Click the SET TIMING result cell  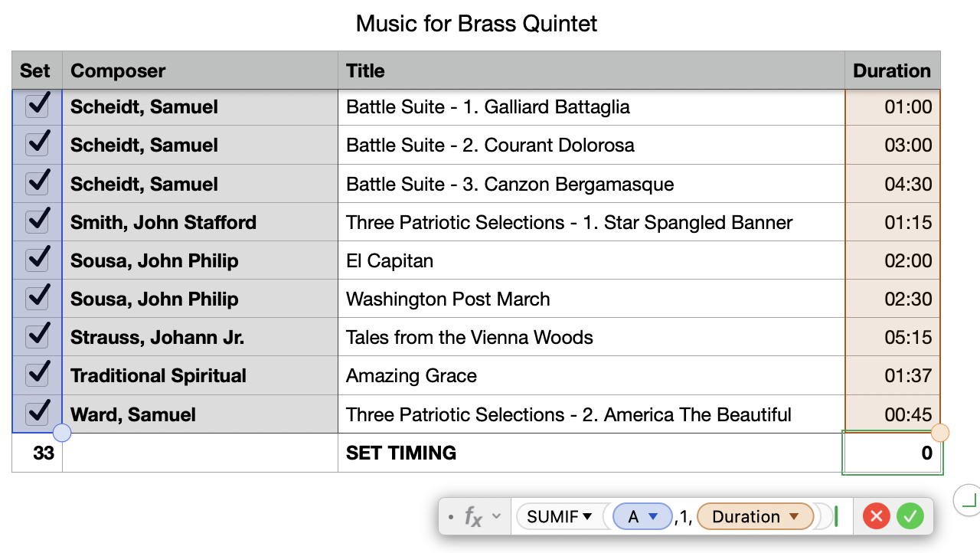(892, 453)
